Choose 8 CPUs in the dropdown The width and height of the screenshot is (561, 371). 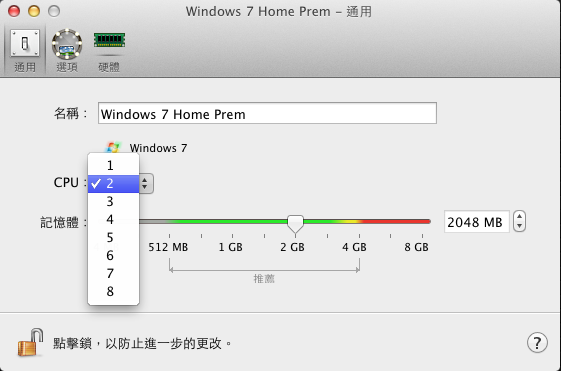tap(113, 292)
